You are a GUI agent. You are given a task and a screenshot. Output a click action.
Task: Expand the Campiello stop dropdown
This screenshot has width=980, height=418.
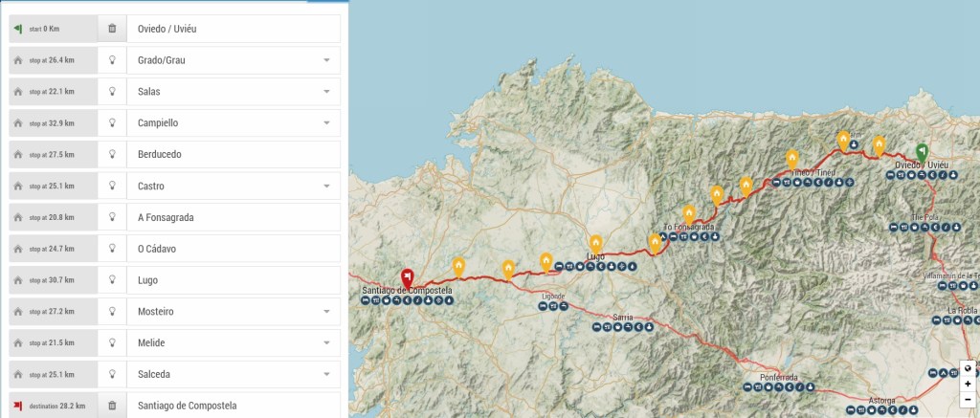[326, 123]
